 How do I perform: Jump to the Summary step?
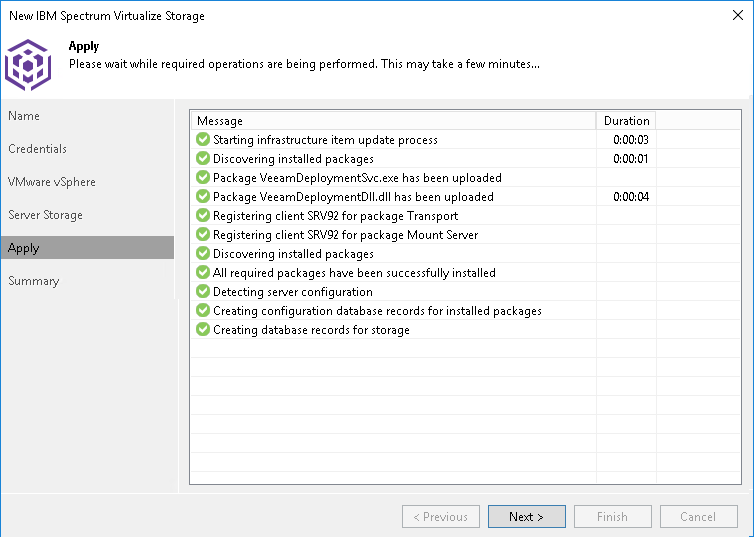[x=34, y=281]
